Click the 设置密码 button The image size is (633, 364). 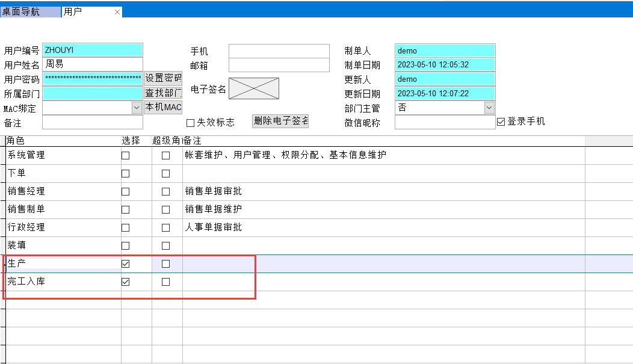[163, 78]
